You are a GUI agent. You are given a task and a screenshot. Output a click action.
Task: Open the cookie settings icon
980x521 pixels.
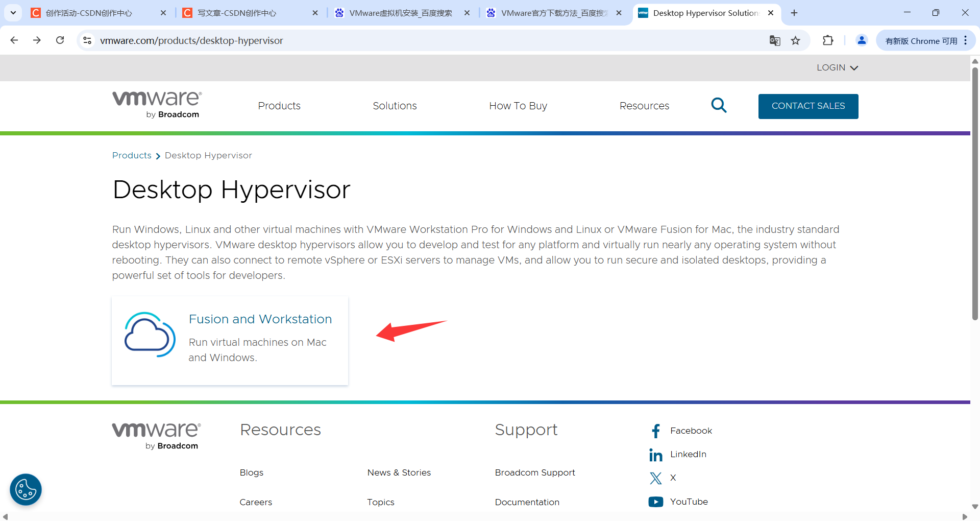(x=26, y=489)
